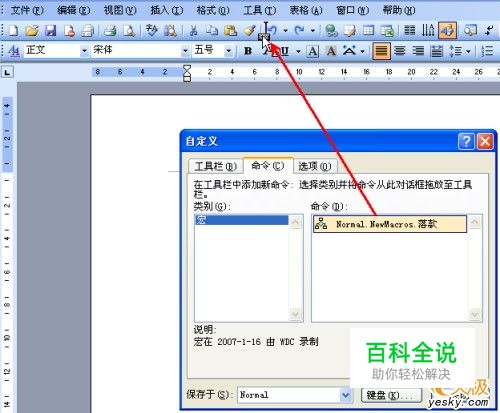500x413 pixels.
Task: Click the Line Spacing icon
Action: click(x=456, y=51)
